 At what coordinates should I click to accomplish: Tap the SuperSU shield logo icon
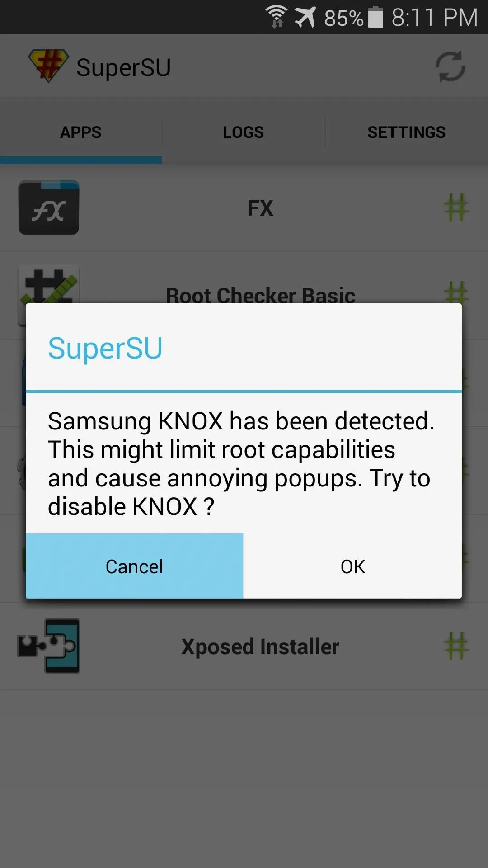48,66
